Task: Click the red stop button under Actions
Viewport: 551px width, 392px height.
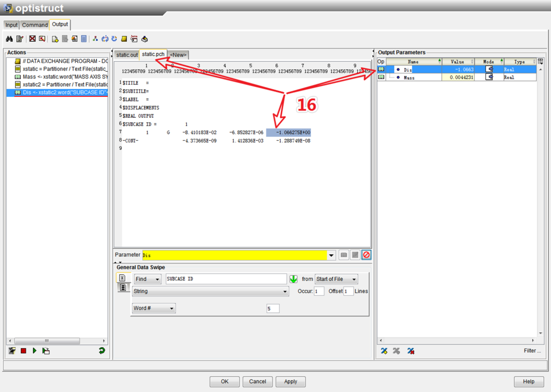Action: (23, 351)
